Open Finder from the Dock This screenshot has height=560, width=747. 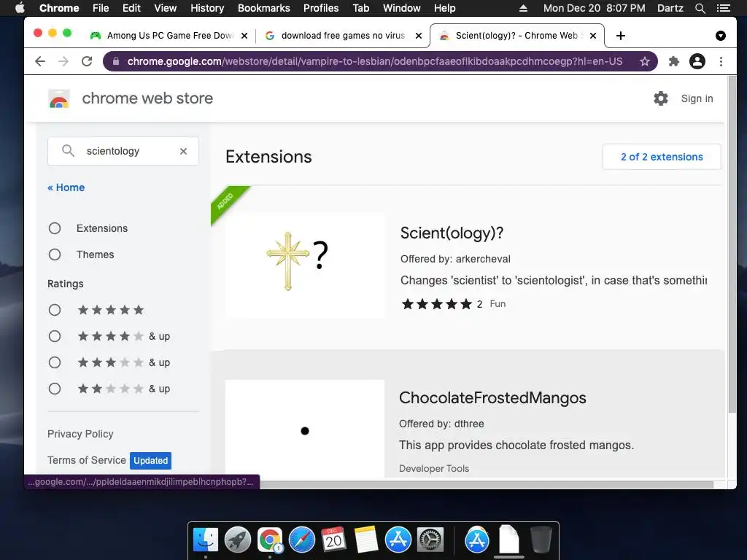(x=205, y=540)
